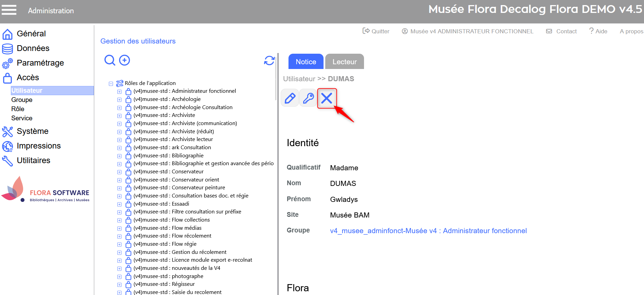This screenshot has height=295, width=644.
Task: Click the search magnifier icon
Action: point(110,60)
